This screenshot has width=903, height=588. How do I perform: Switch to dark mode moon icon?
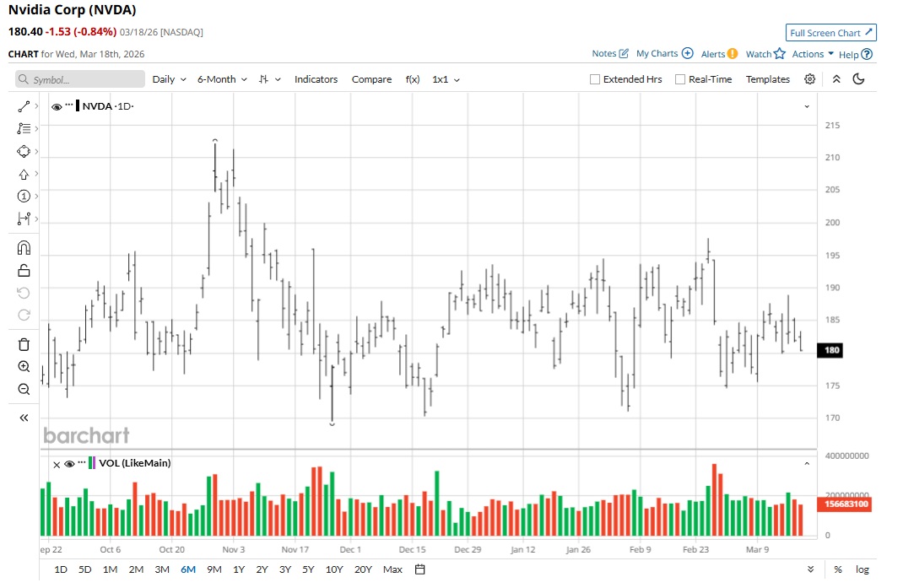pyautogui.click(x=858, y=79)
